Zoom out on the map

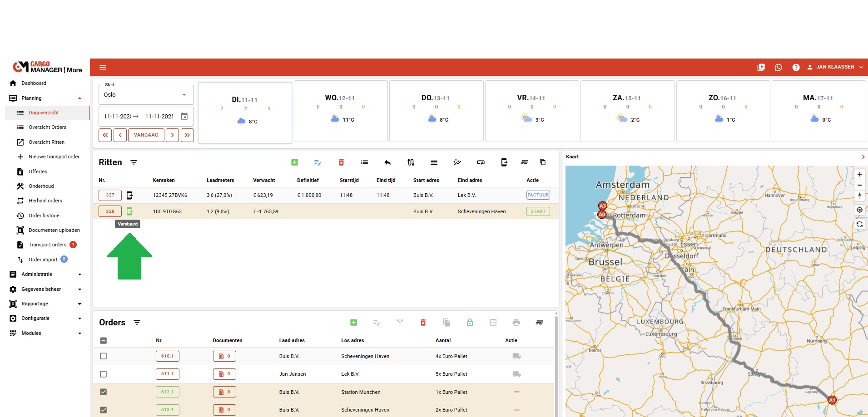click(x=859, y=185)
